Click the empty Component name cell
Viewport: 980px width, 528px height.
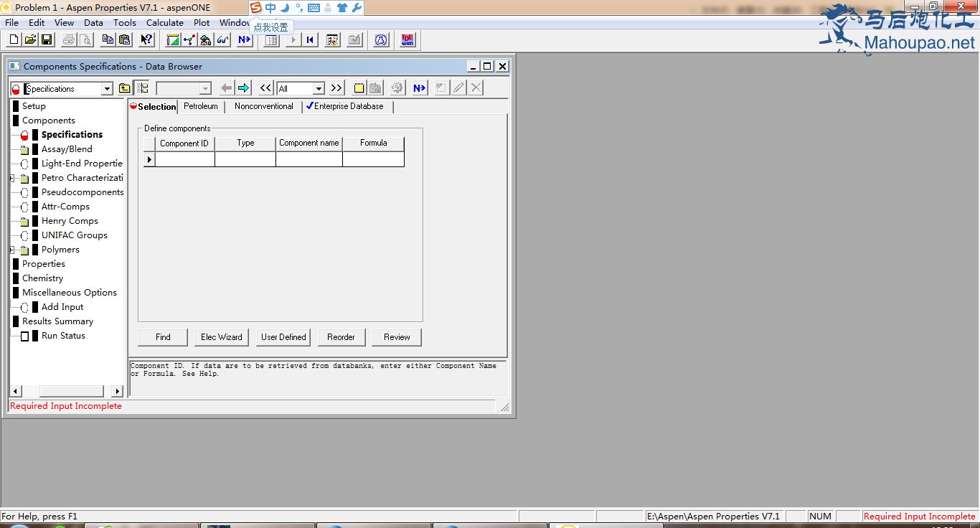click(x=309, y=159)
